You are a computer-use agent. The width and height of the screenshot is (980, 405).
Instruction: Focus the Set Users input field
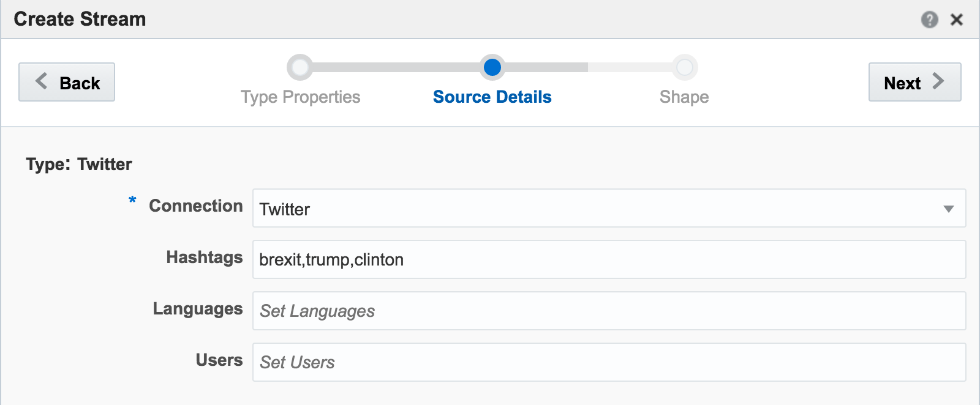click(x=609, y=362)
